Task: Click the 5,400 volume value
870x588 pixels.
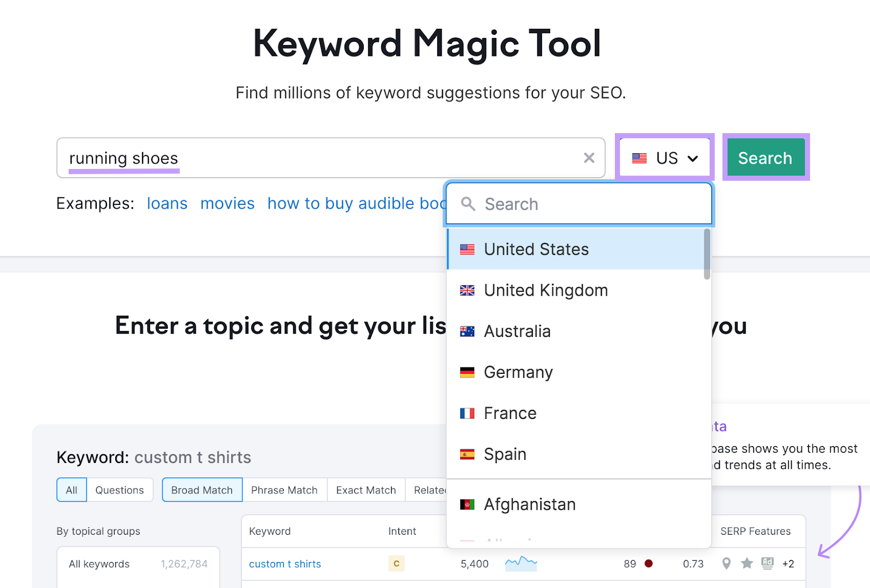Action: click(x=475, y=564)
